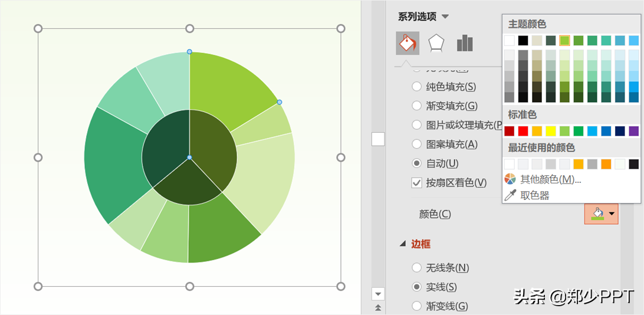
Task: Open the Series Options bar chart icon
Action: pos(465,43)
